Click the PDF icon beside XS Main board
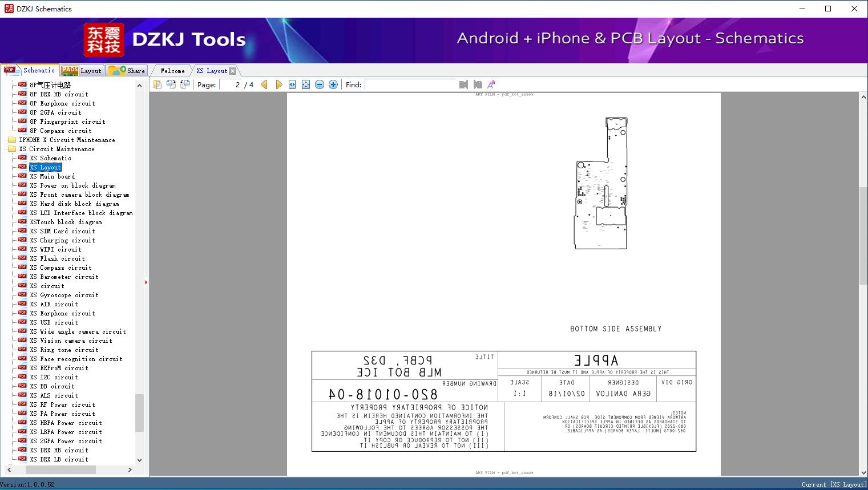The image size is (868, 490). (x=22, y=176)
